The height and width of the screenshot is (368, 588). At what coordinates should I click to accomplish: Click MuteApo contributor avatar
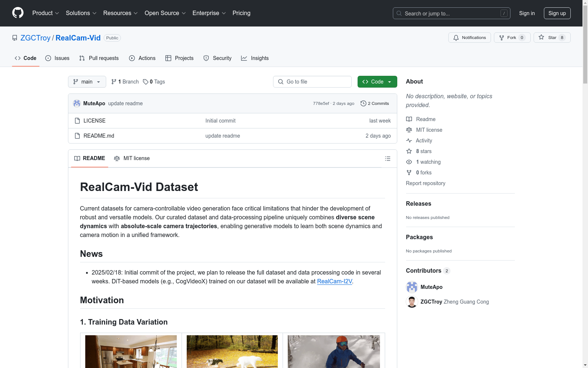tap(412, 287)
